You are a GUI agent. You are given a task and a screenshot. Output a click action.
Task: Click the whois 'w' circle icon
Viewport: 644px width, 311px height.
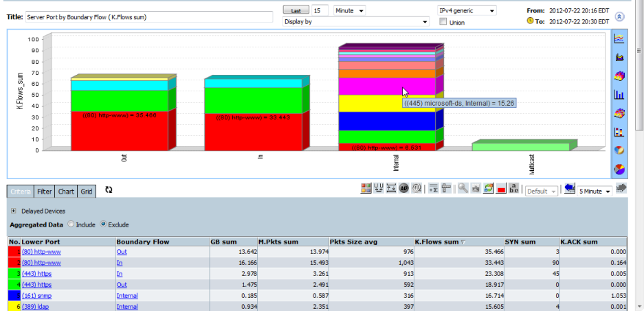click(403, 189)
